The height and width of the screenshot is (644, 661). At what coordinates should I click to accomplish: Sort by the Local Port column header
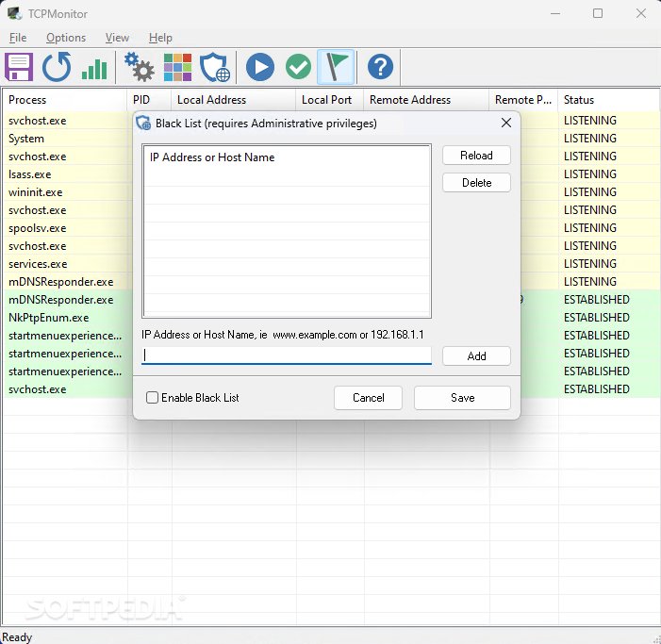pos(330,100)
